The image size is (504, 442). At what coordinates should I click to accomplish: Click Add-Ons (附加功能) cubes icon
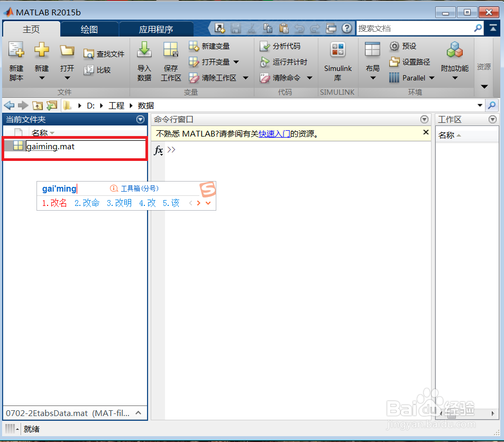tap(454, 50)
